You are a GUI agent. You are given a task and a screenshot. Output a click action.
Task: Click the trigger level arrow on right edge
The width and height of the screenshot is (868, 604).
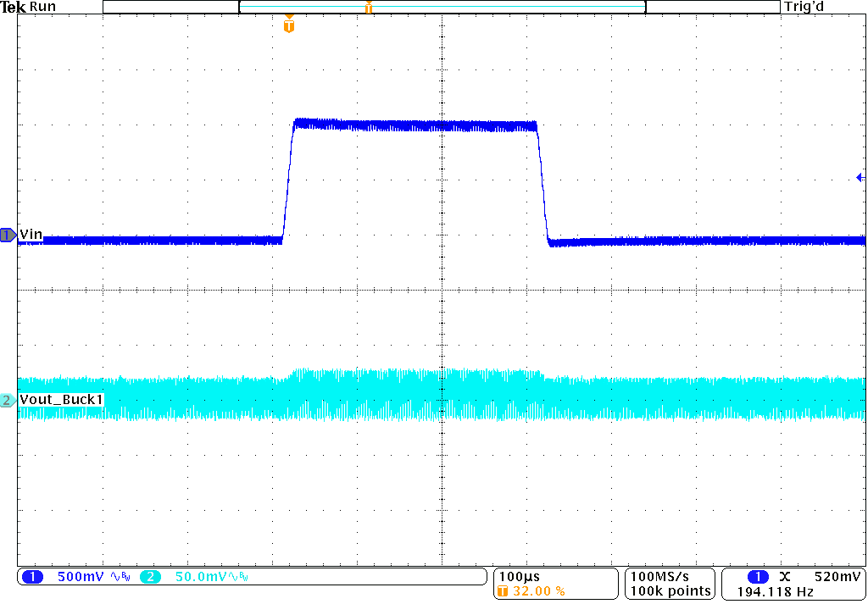pos(860,176)
